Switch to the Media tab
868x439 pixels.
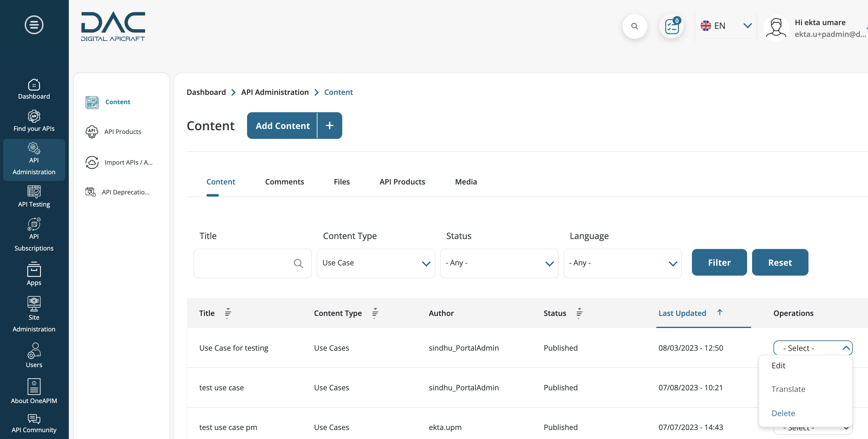(x=466, y=181)
